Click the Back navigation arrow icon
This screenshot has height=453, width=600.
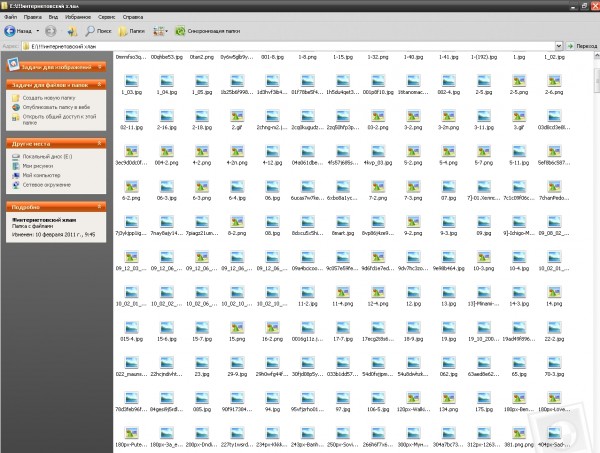pos(10,31)
